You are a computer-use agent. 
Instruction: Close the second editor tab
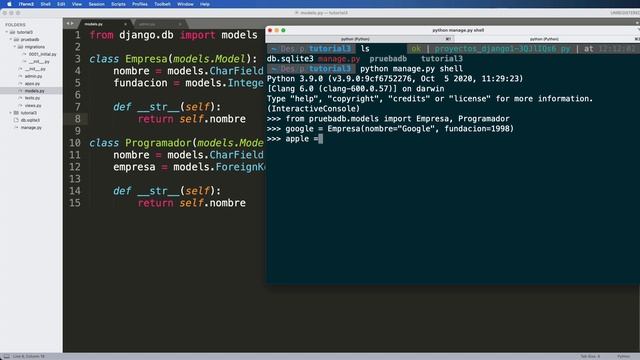[x=180, y=24]
